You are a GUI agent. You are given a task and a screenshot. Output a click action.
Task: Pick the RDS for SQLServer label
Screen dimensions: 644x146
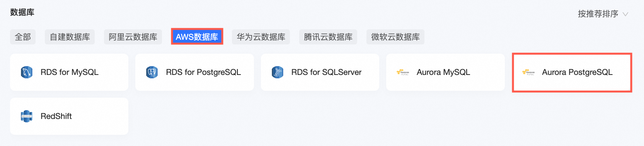[x=326, y=72]
